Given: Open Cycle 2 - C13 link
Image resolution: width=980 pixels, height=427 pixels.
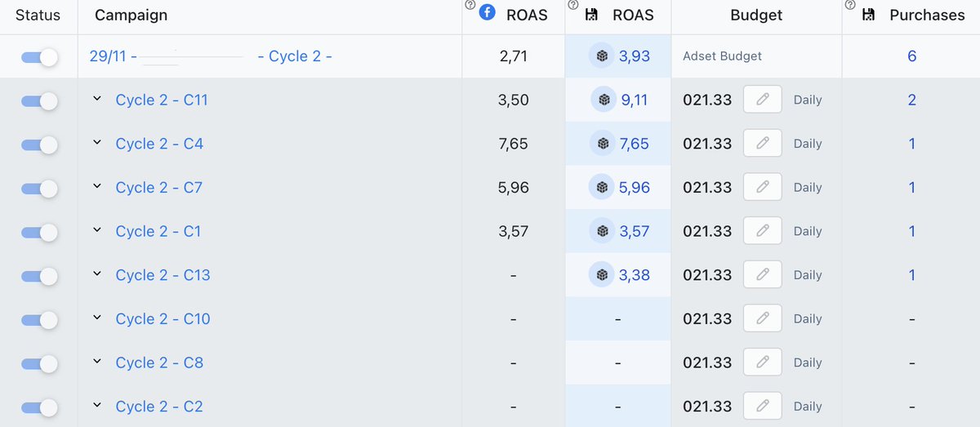Looking at the screenshot, I should point(163,275).
